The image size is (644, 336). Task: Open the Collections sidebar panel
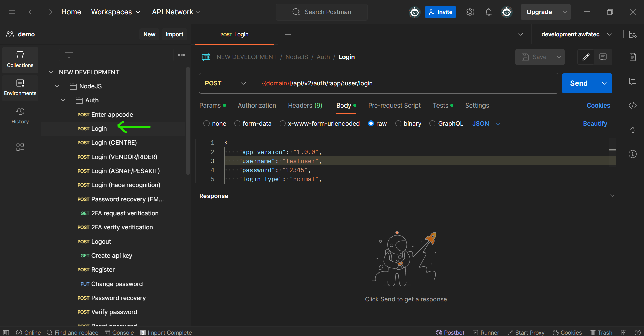(20, 59)
